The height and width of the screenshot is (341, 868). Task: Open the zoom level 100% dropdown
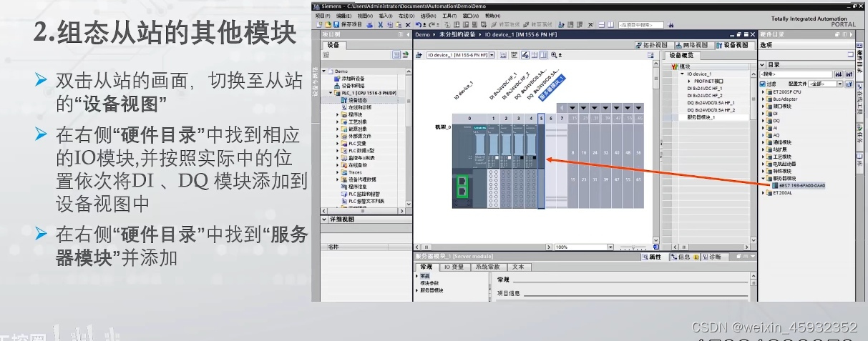pos(610,247)
